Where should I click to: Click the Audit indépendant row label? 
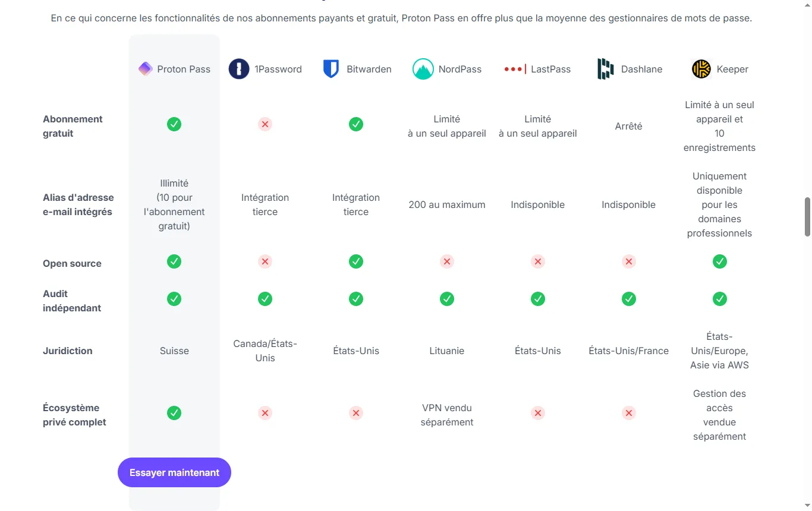pyautogui.click(x=72, y=301)
